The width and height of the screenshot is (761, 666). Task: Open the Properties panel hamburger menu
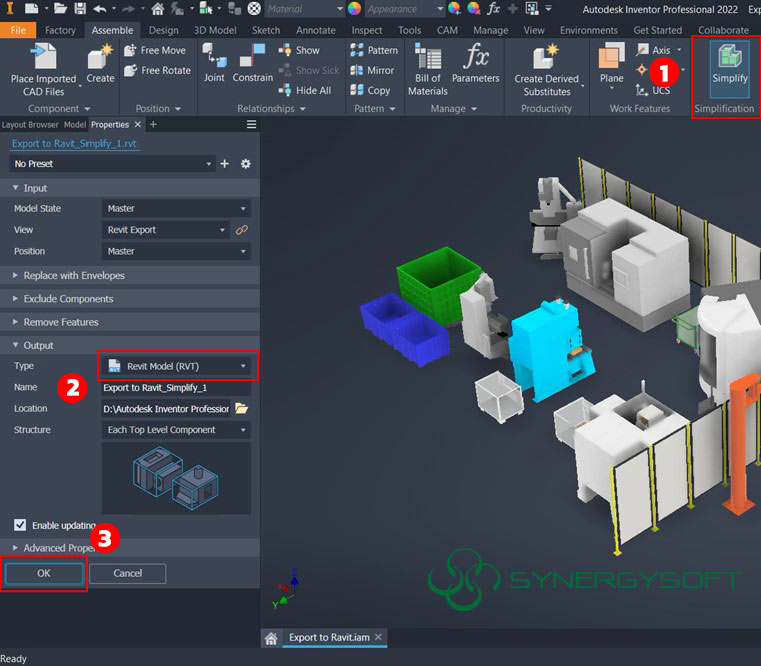pyautogui.click(x=251, y=125)
